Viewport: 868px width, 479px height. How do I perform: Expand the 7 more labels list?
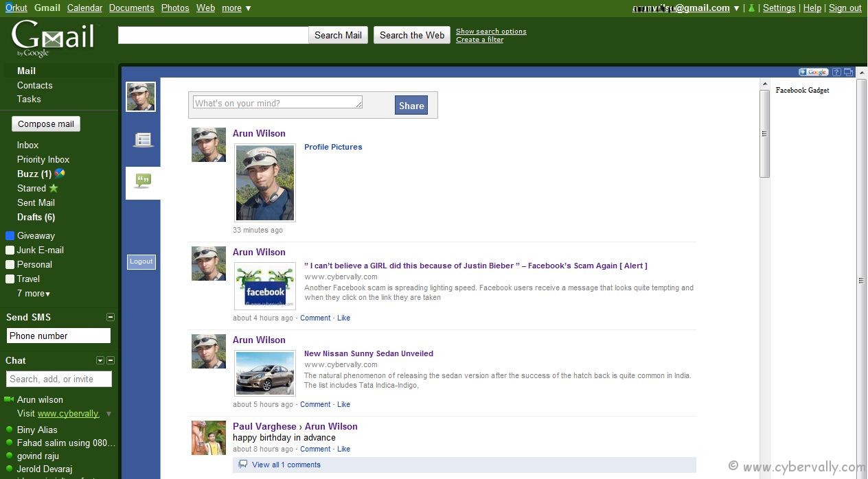click(34, 293)
